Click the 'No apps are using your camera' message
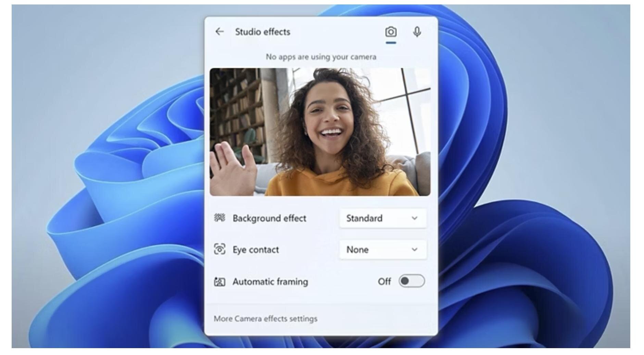 (321, 57)
